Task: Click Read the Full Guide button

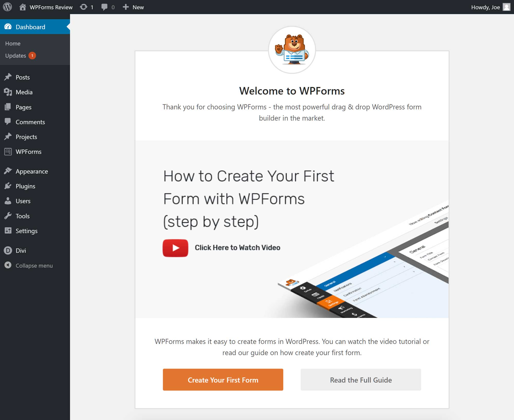Action: [x=361, y=380]
